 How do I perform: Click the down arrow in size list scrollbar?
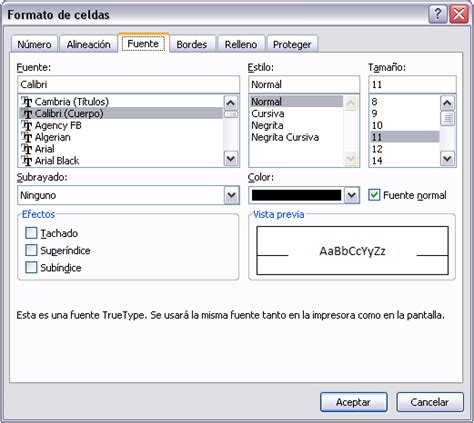[x=447, y=158]
